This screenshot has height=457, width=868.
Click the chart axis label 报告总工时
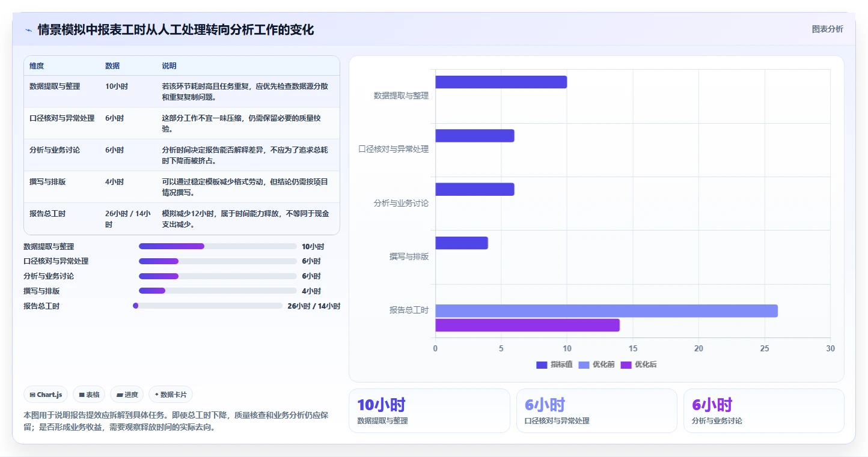[x=409, y=310]
